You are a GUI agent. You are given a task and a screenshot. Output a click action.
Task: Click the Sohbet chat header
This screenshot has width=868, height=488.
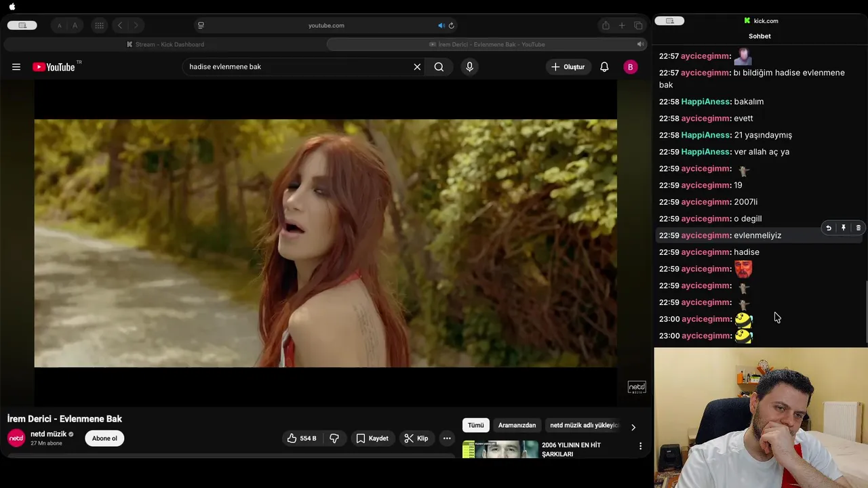pyautogui.click(x=759, y=36)
